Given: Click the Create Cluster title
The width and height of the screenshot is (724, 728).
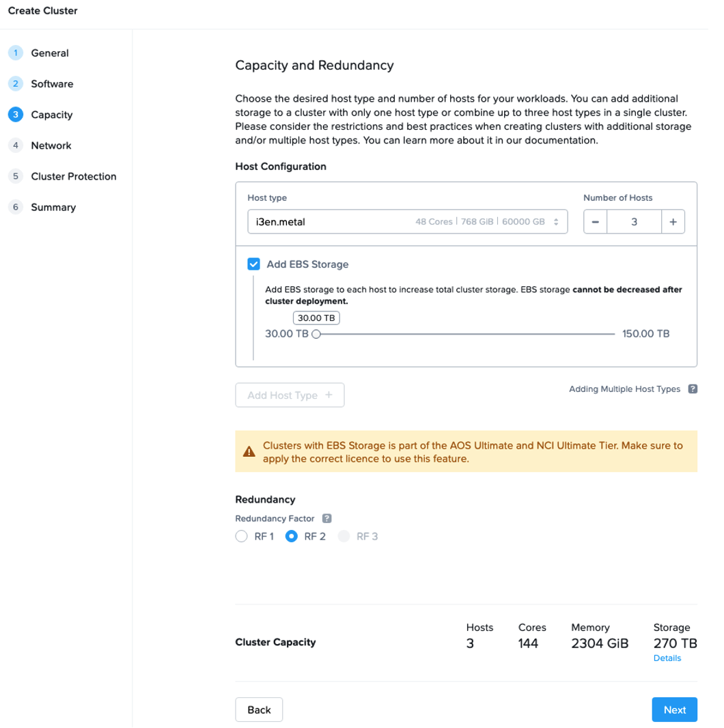Looking at the screenshot, I should [x=43, y=11].
